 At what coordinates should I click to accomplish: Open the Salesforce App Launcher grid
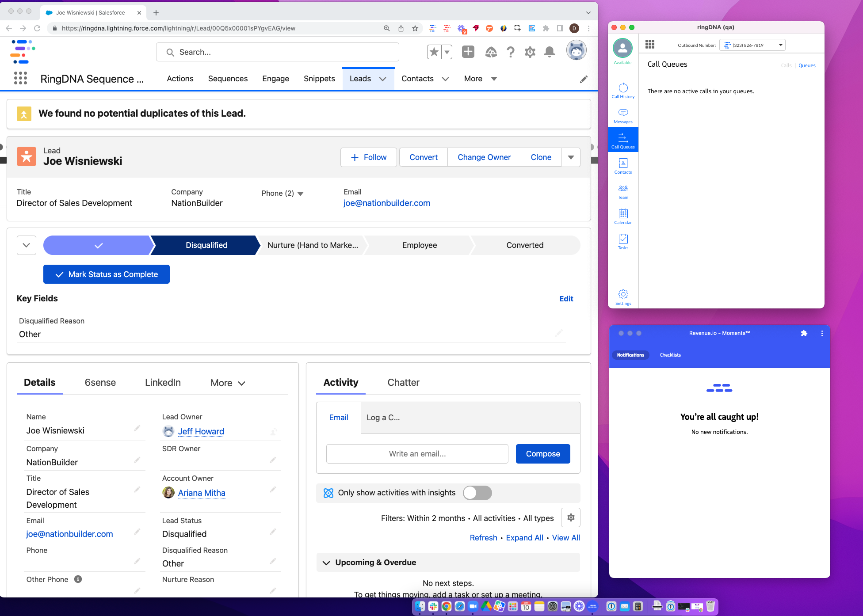pyautogui.click(x=20, y=78)
